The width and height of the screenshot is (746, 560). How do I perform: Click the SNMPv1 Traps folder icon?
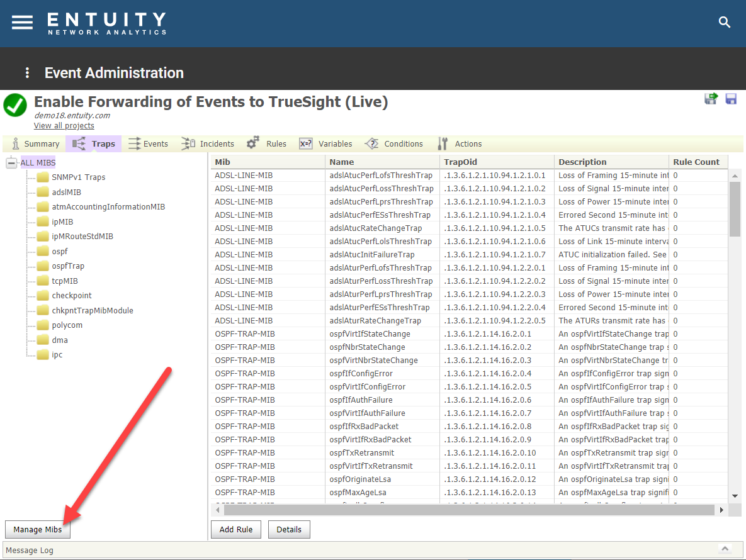(43, 177)
